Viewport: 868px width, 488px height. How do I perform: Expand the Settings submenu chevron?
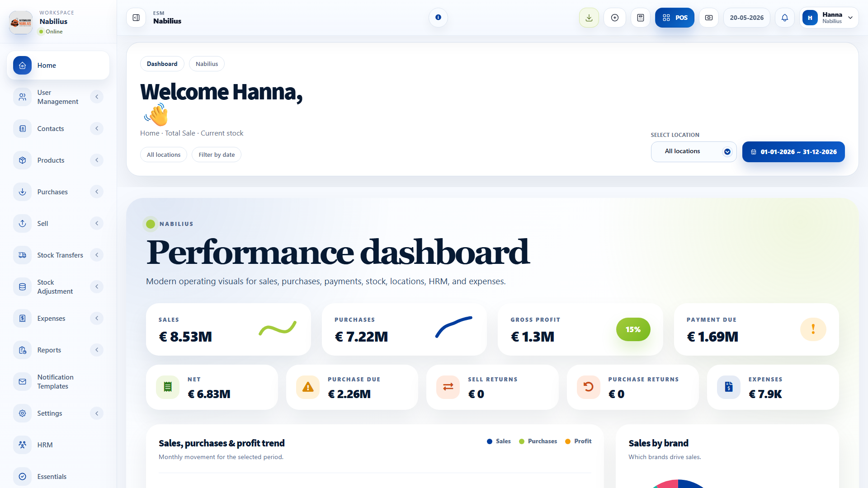[97, 413]
